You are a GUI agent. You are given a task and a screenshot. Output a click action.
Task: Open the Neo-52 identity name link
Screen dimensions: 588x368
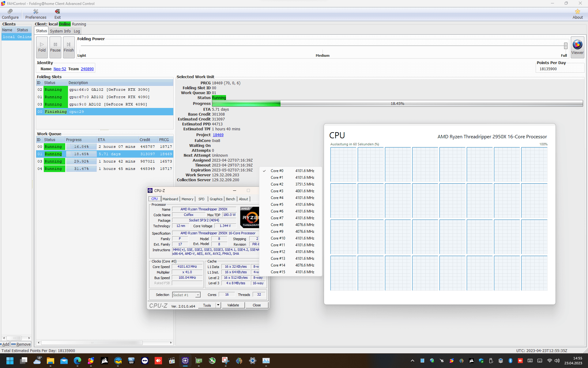click(60, 69)
